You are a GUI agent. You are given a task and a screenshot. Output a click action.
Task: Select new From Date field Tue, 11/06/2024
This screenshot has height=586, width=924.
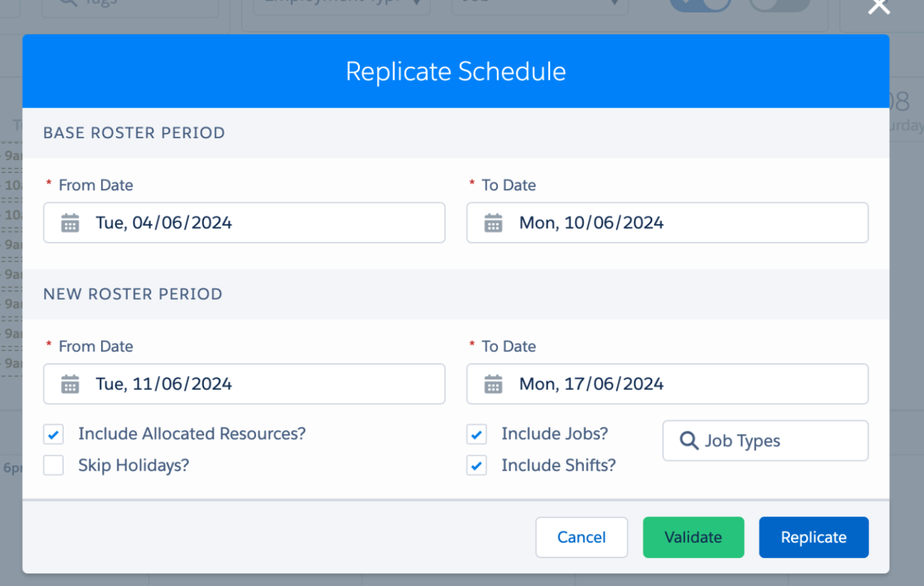pos(245,384)
